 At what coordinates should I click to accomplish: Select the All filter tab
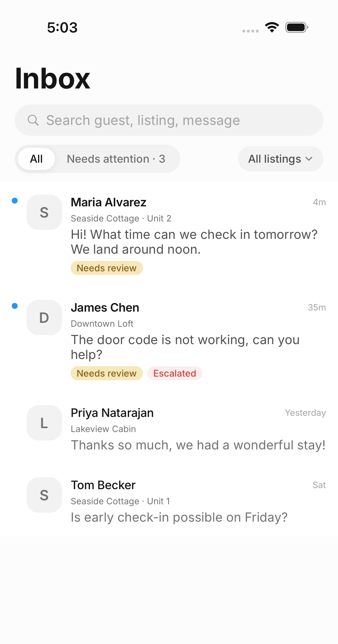coord(36,159)
